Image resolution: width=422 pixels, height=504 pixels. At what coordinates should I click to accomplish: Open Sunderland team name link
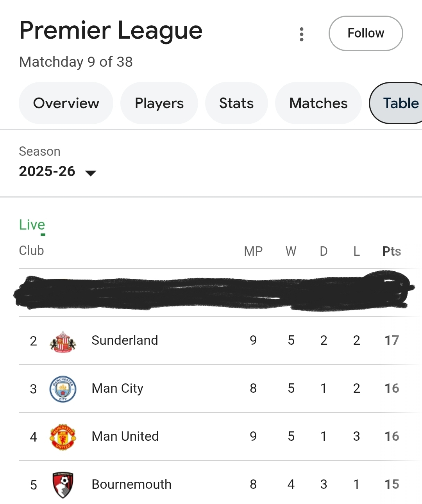(125, 340)
